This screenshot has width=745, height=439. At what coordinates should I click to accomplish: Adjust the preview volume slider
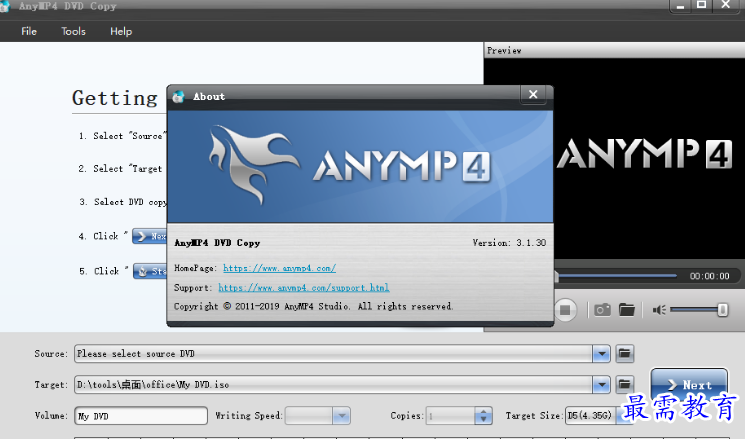tap(699, 310)
